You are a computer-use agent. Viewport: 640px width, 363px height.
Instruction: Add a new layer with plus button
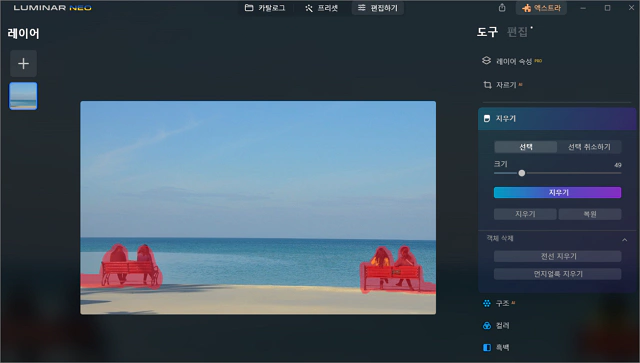click(24, 64)
